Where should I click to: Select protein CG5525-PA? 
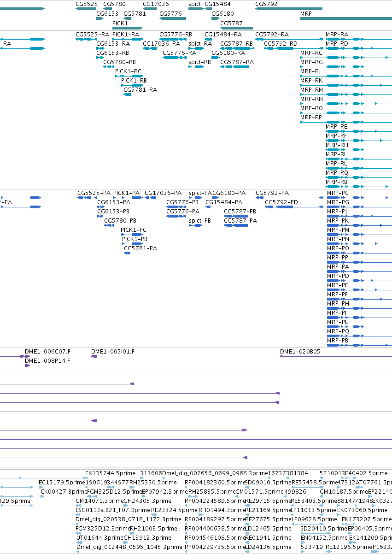pos(94,193)
